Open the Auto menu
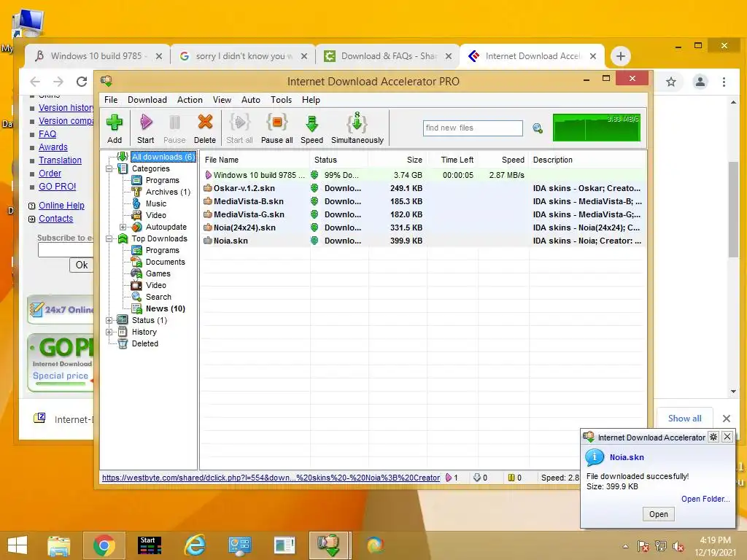This screenshot has width=747, height=560. pyautogui.click(x=251, y=100)
